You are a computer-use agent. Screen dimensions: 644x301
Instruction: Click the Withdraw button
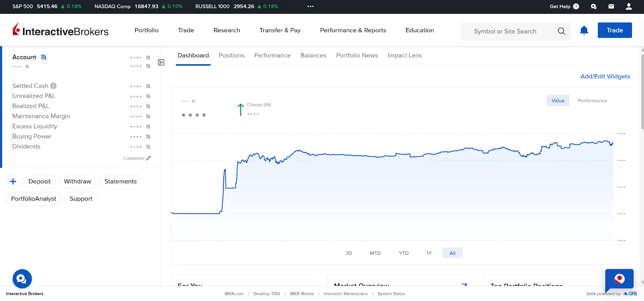[x=77, y=182]
